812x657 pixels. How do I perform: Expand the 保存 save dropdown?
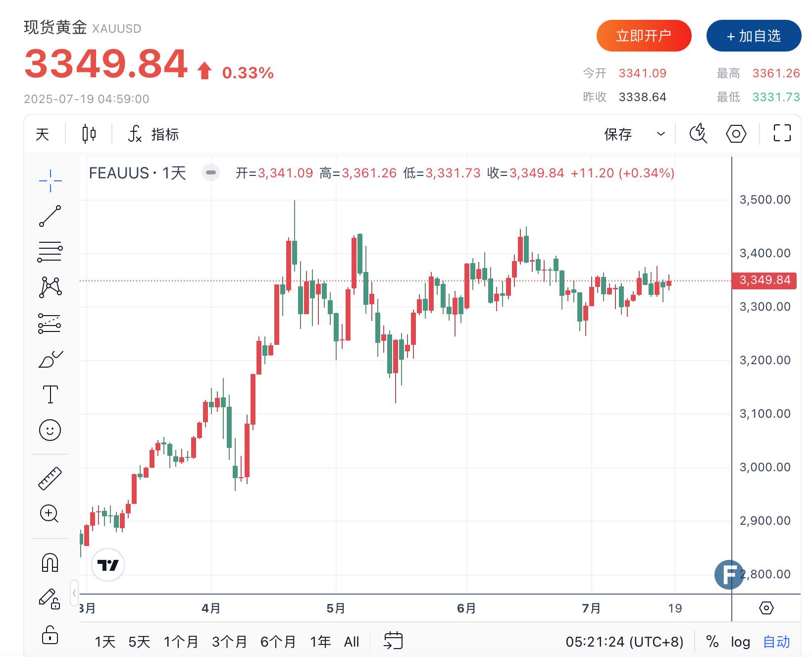click(x=660, y=134)
